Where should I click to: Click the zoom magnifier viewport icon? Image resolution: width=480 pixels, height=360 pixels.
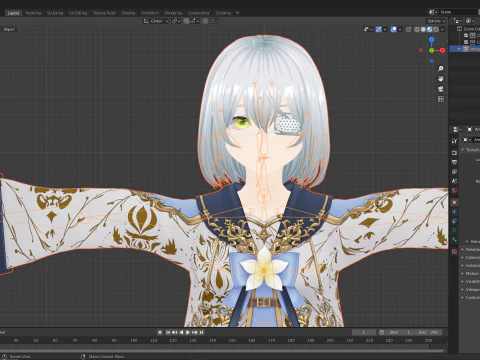441,69
